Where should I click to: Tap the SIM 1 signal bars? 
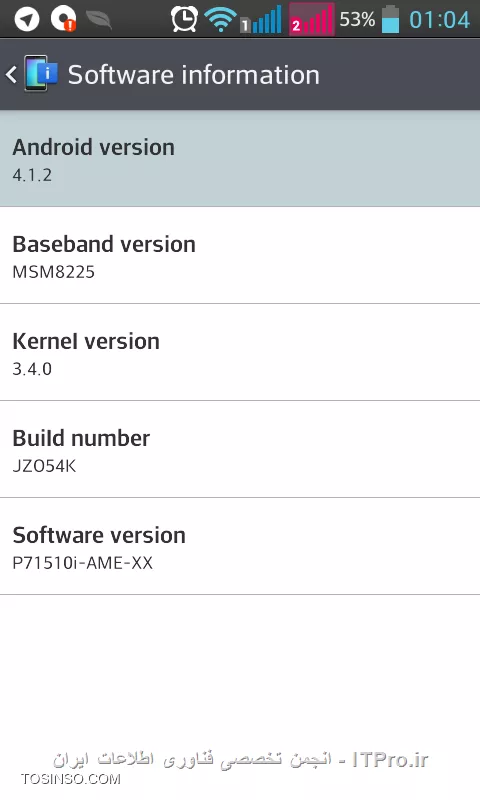coord(261,20)
